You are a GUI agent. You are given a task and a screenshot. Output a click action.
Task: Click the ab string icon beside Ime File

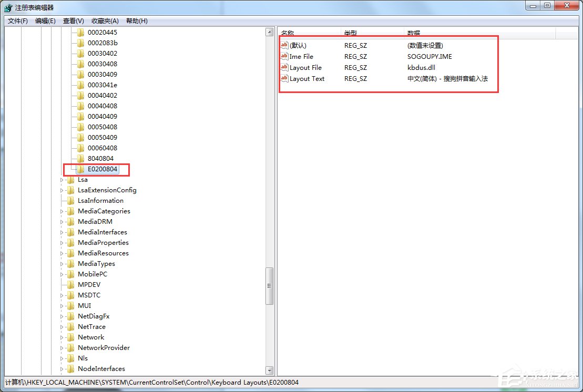[x=284, y=56]
